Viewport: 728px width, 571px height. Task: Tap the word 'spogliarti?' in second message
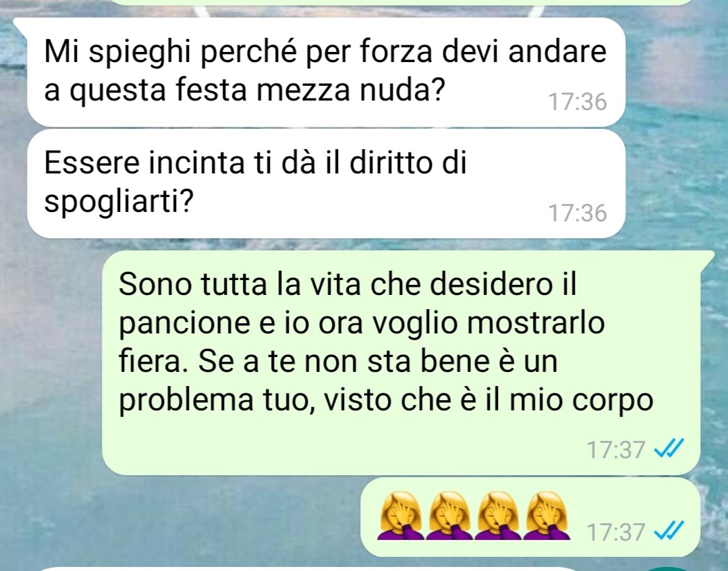click(x=118, y=202)
